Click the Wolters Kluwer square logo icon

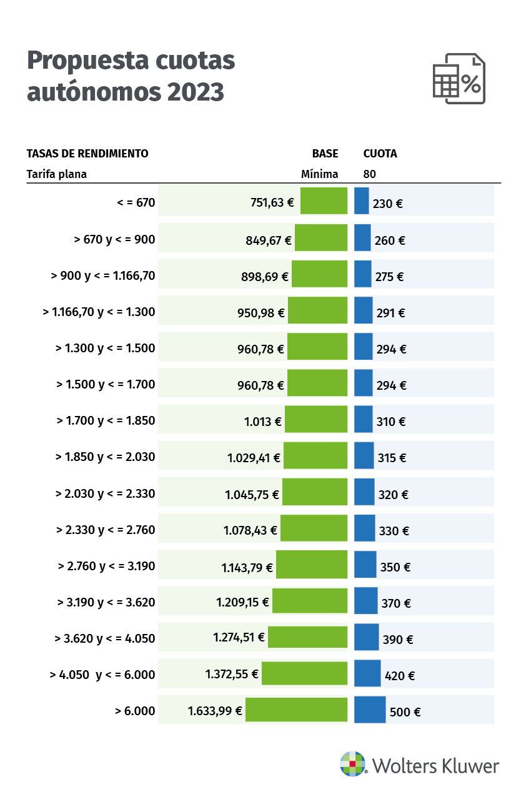tap(352, 764)
